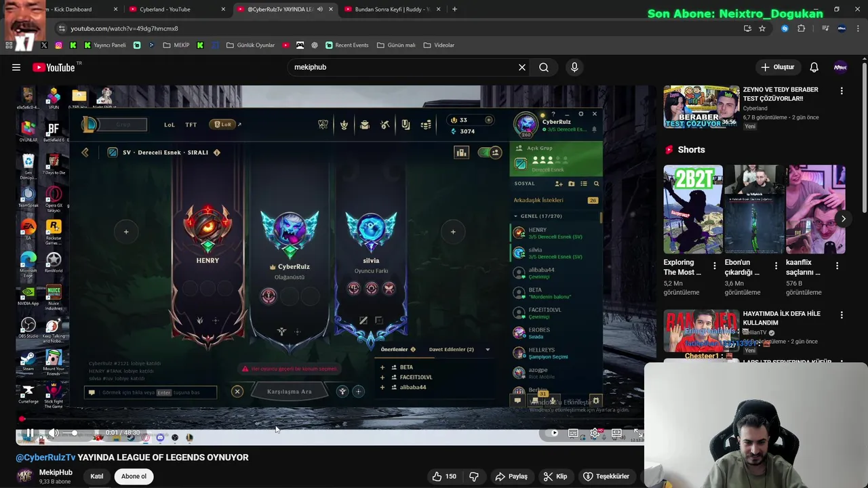The image size is (868, 488).
Task: Open Yayıncı Paneli bookmark
Action: tap(104, 45)
